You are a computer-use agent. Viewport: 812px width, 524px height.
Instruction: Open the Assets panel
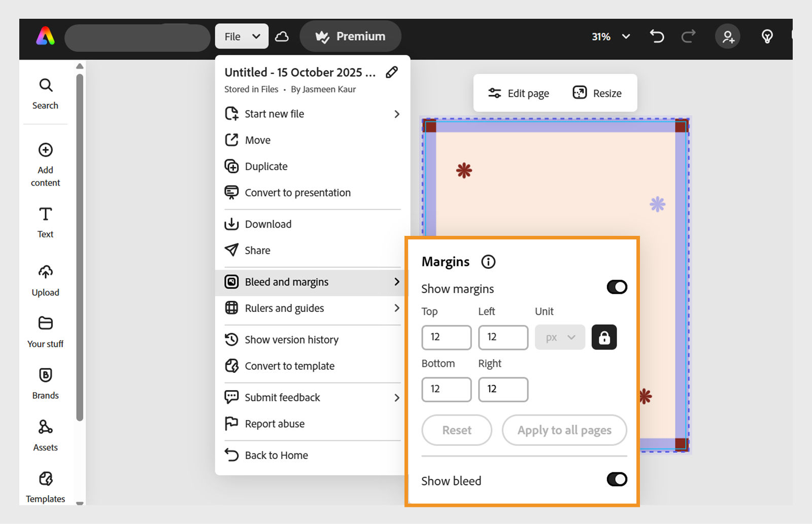(x=45, y=434)
